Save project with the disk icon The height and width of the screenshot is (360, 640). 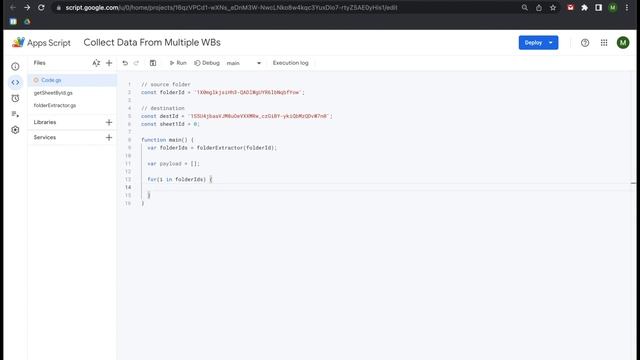[x=153, y=63]
